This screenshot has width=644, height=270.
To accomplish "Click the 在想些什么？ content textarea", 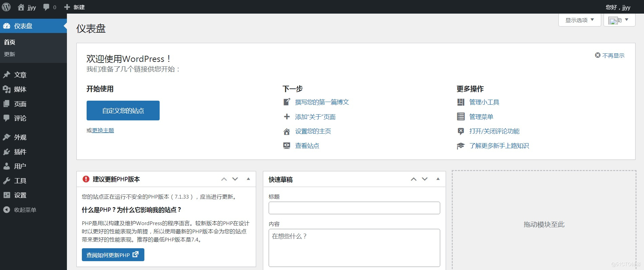I will [354, 248].
